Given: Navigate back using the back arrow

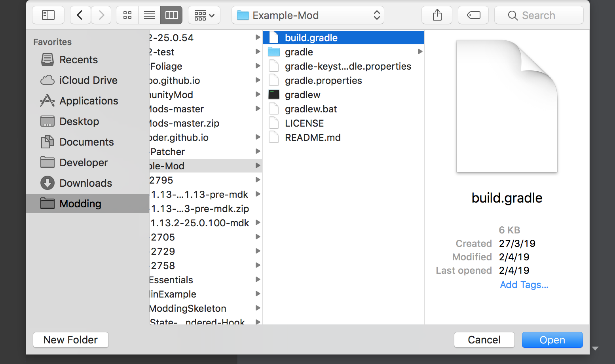Looking at the screenshot, I should point(80,15).
